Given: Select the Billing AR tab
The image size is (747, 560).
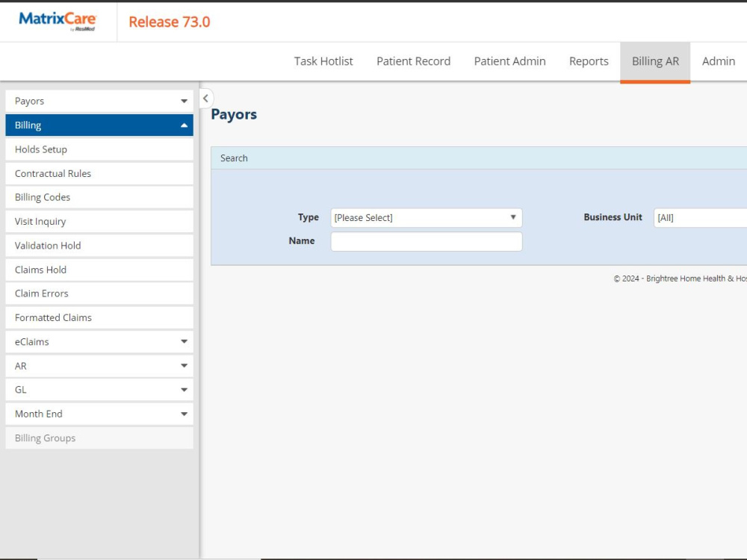Looking at the screenshot, I should [655, 61].
